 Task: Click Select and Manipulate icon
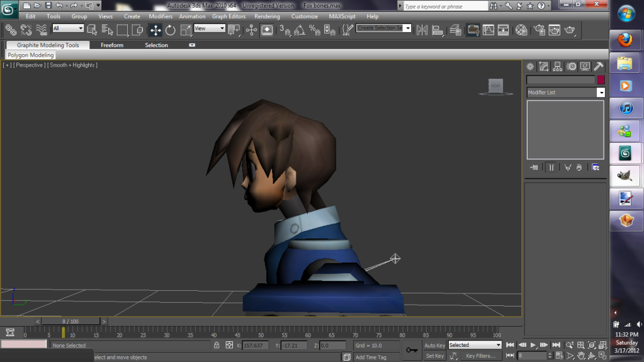coord(251,30)
